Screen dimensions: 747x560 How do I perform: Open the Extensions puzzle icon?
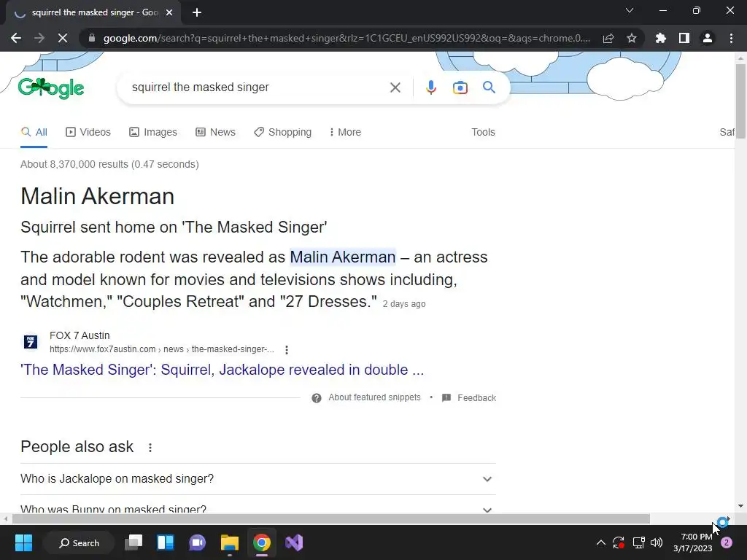(661, 38)
